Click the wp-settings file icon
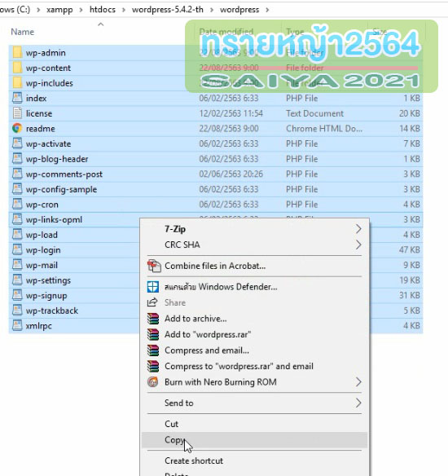Image resolution: width=448 pixels, height=476 pixels. pos(17,280)
